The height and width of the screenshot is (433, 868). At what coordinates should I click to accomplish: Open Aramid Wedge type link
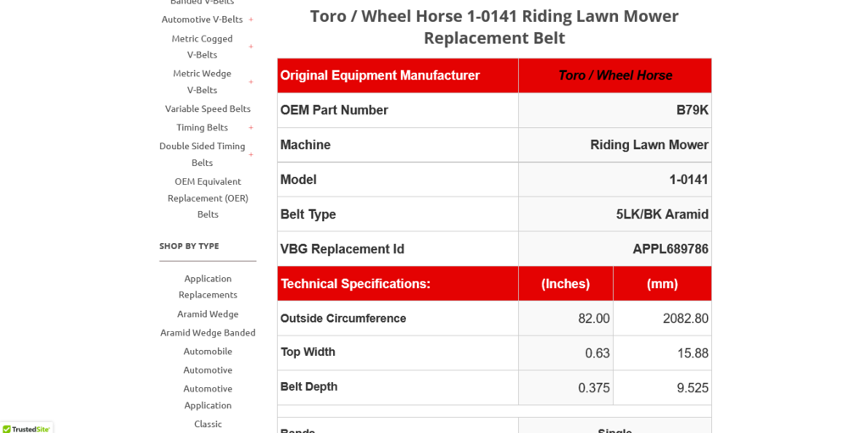click(x=208, y=314)
